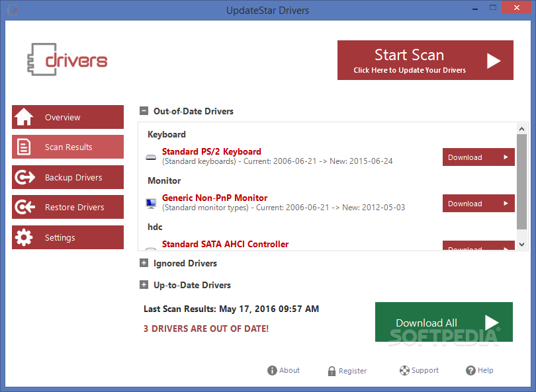Open the Backup Drivers tab
Viewport: 536px width, 392px height.
(x=67, y=177)
